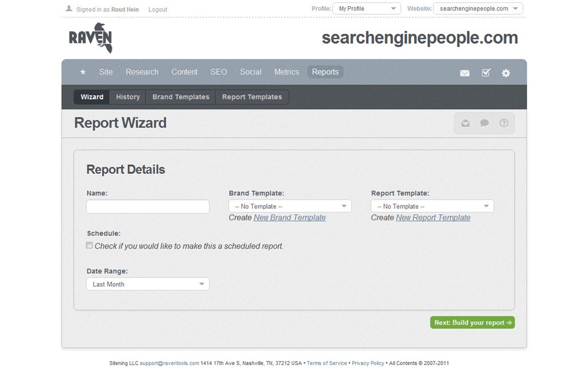Switch to the History tab

point(127,97)
